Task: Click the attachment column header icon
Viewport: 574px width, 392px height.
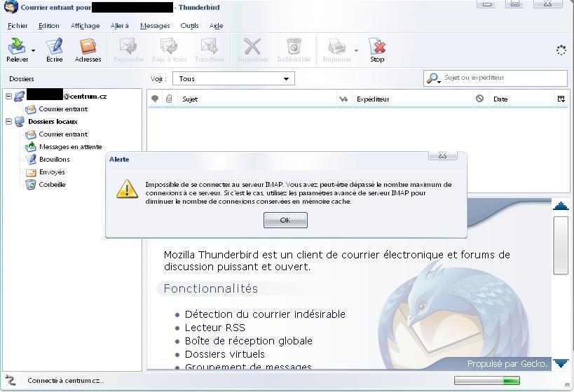Action: coord(169,99)
